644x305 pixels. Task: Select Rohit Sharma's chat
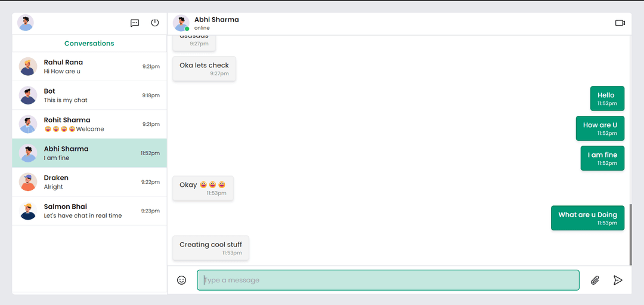(x=89, y=124)
